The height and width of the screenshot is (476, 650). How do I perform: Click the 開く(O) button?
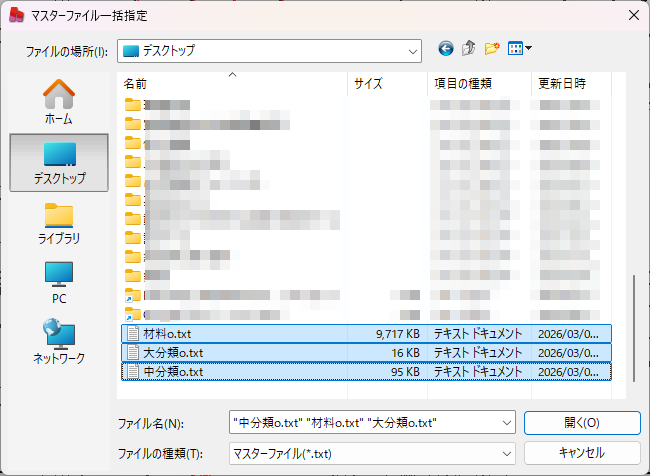(x=581, y=422)
